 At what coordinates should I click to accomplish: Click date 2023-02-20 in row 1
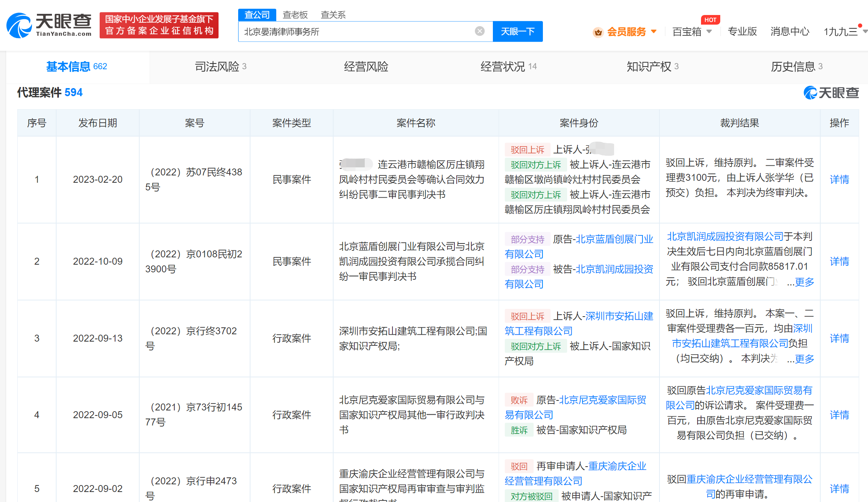98,180
